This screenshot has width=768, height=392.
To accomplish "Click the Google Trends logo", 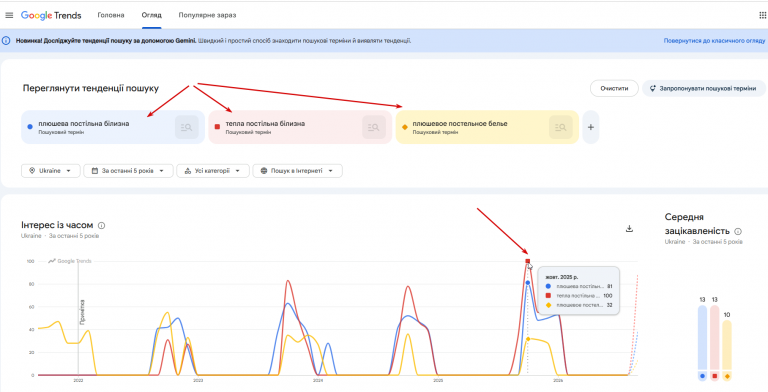I will tap(51, 15).
